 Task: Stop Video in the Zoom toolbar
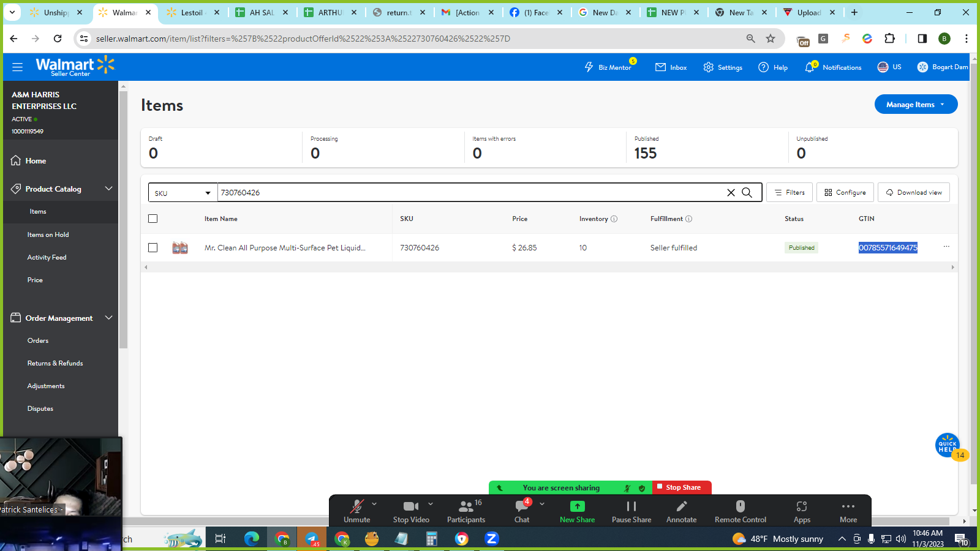pyautogui.click(x=411, y=511)
